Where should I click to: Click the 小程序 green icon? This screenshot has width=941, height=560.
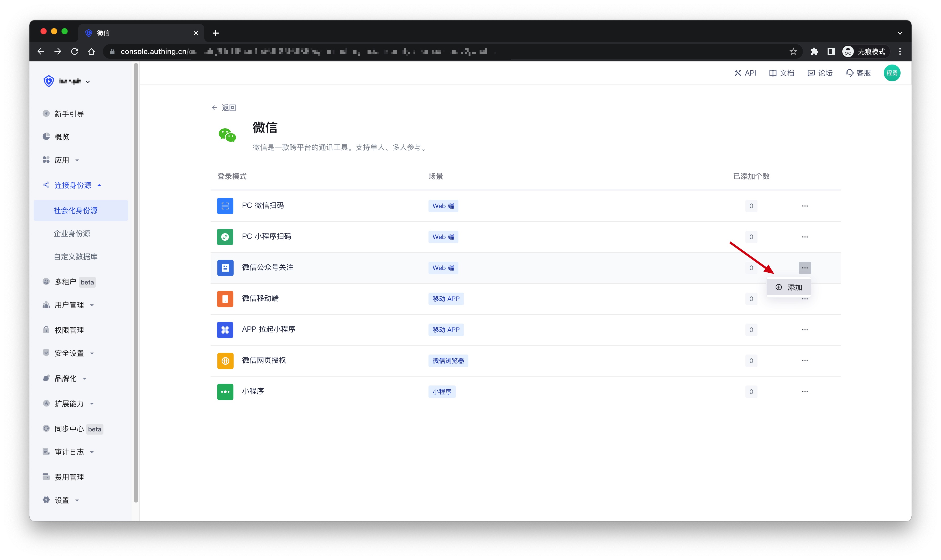[225, 391]
